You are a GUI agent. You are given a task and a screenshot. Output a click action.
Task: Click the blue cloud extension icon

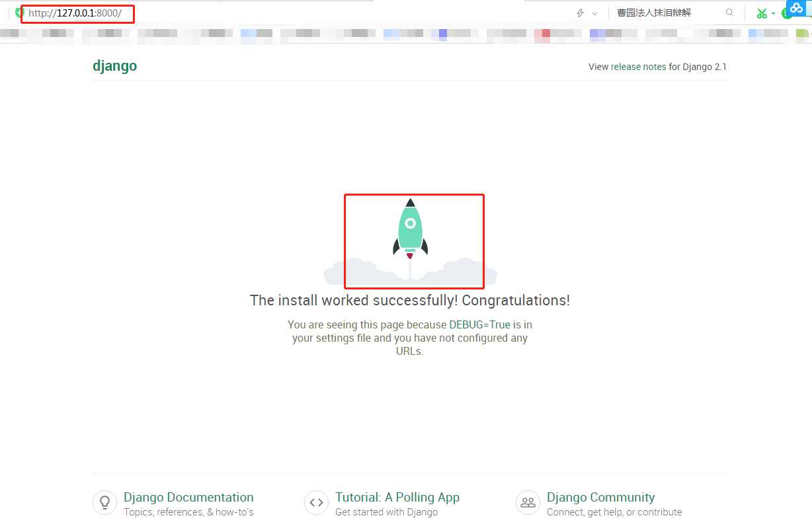(x=795, y=9)
